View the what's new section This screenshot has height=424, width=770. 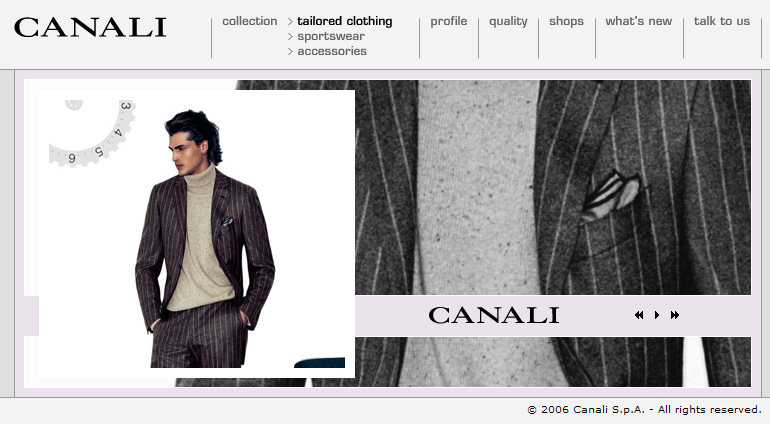(x=638, y=21)
